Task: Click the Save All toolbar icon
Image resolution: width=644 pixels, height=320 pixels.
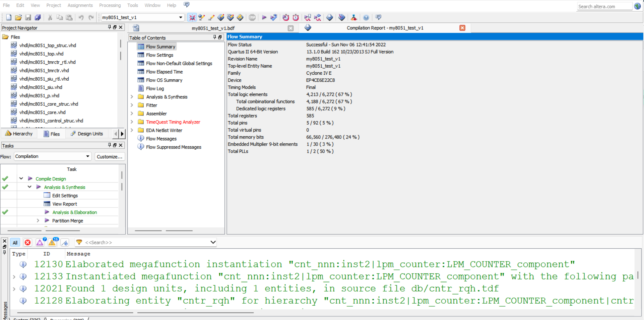Action: [x=38, y=17]
